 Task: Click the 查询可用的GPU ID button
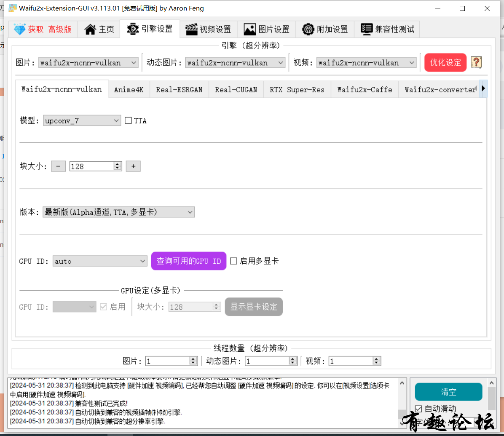(189, 261)
